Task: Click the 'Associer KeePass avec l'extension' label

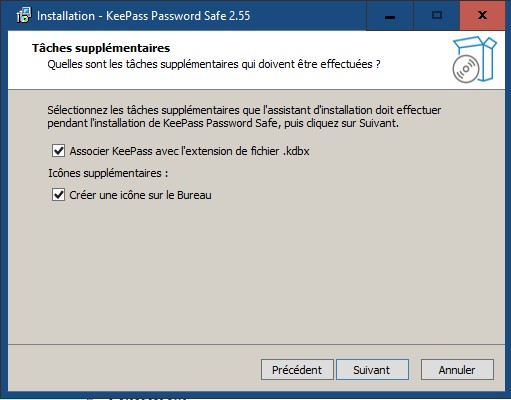Action: pyautogui.click(x=189, y=151)
